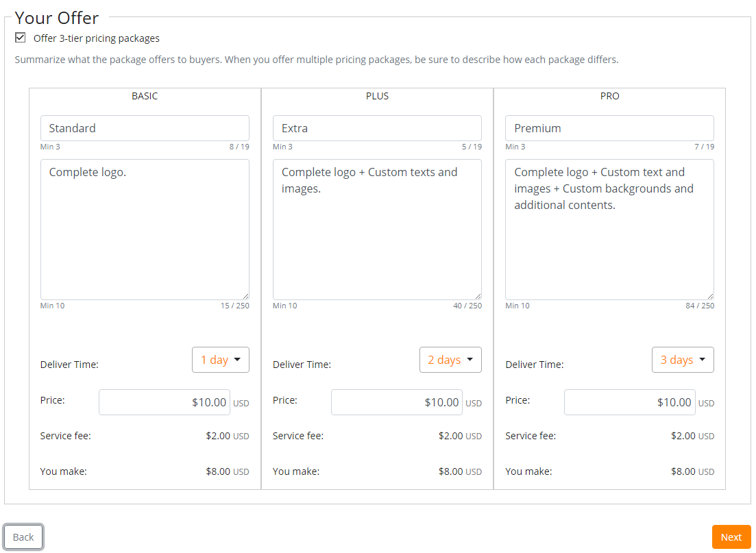Grab the BASIC description resize handle
The width and height of the screenshot is (756, 553).
coord(245,295)
